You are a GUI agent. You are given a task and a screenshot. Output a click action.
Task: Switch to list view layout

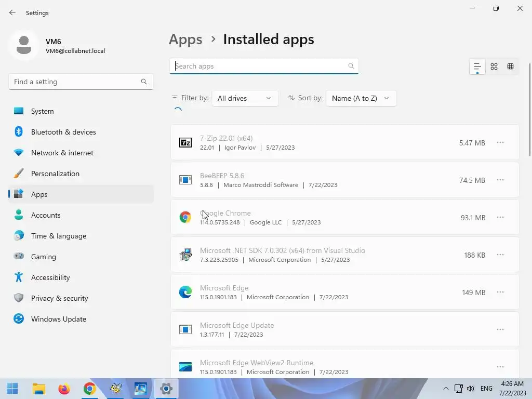[477, 66]
